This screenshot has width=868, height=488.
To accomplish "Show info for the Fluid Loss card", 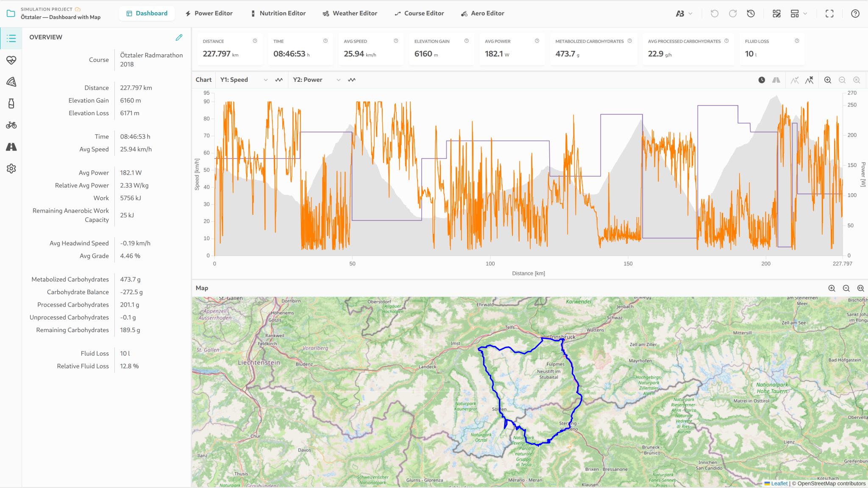I will coord(797,41).
